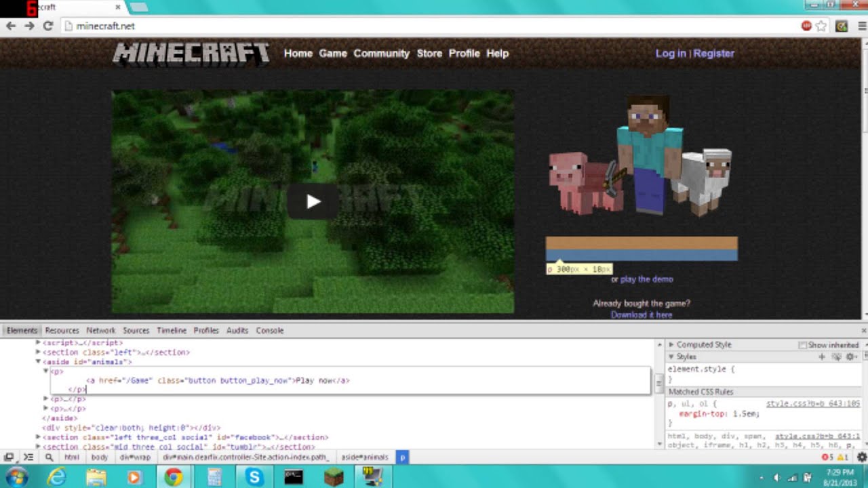Screen dimensions: 868x488
Task: Open File Explorer from the taskbar
Action: 96,477
